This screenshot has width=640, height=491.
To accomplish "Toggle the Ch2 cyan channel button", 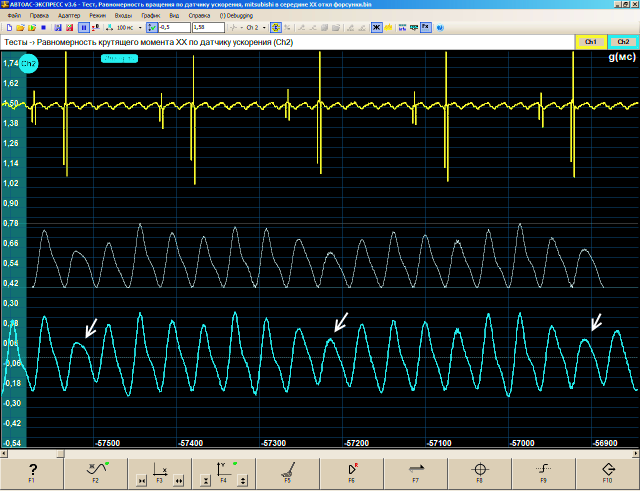I will pos(622,42).
